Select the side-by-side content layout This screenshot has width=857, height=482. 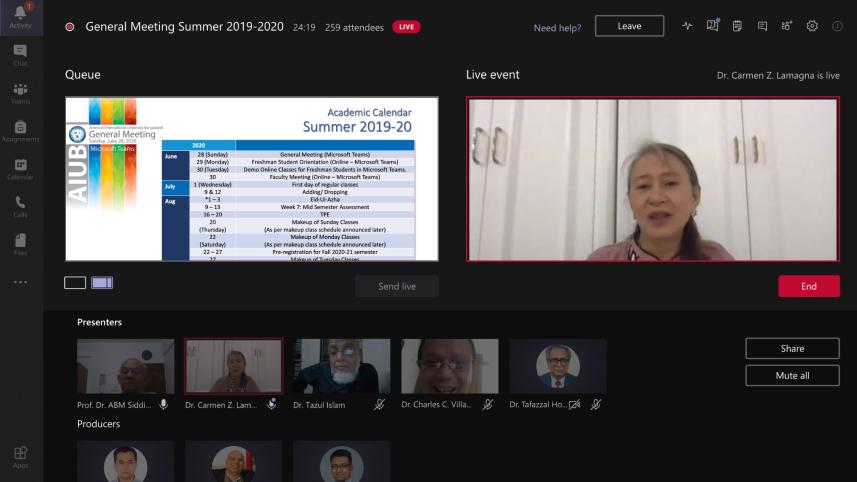tap(102, 283)
